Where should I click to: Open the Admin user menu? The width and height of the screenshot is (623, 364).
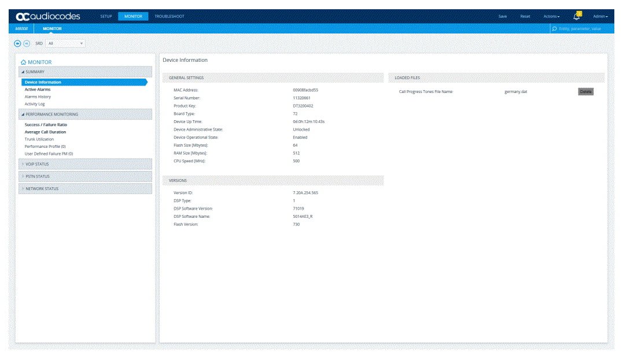600,16
